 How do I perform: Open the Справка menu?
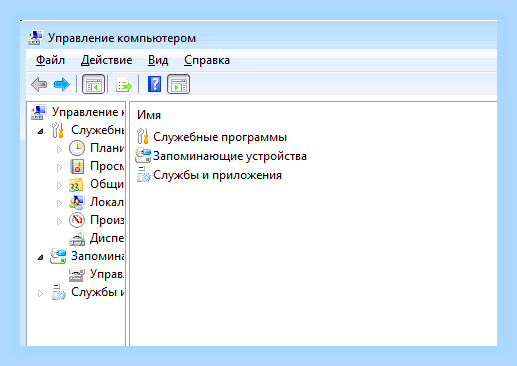click(207, 60)
